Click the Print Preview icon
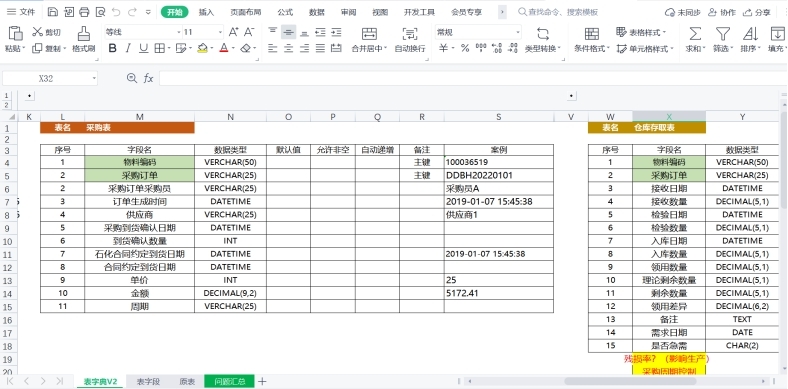The width and height of the screenshot is (788, 389). (x=101, y=12)
